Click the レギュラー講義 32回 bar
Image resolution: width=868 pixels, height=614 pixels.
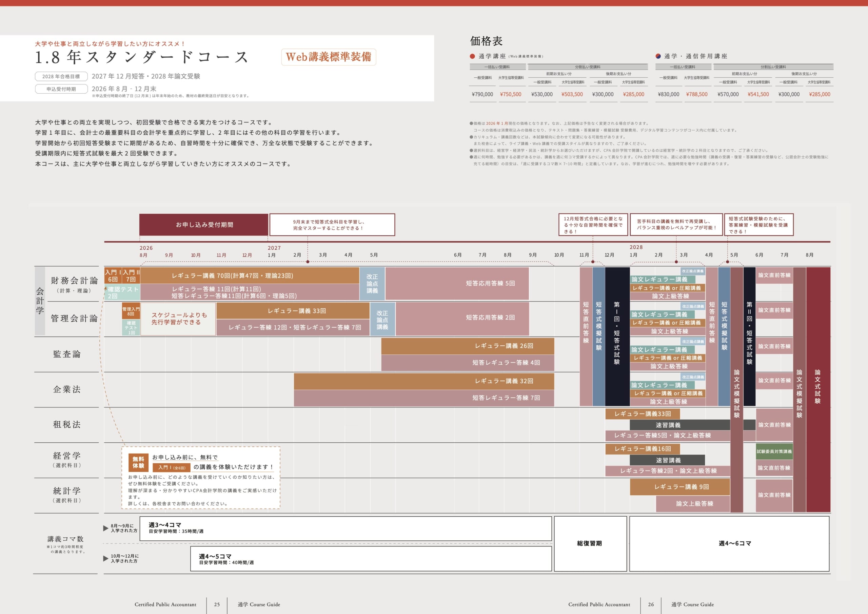coord(424,381)
